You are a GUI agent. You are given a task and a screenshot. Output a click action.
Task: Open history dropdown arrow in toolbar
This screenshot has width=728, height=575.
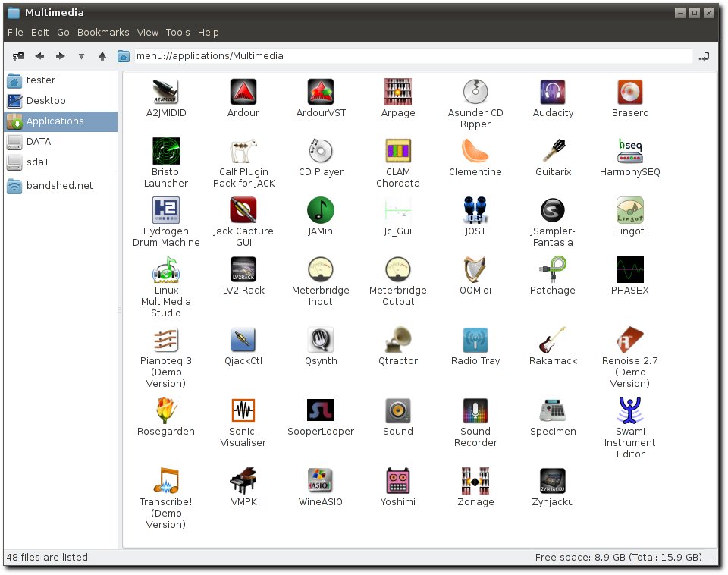coord(81,56)
